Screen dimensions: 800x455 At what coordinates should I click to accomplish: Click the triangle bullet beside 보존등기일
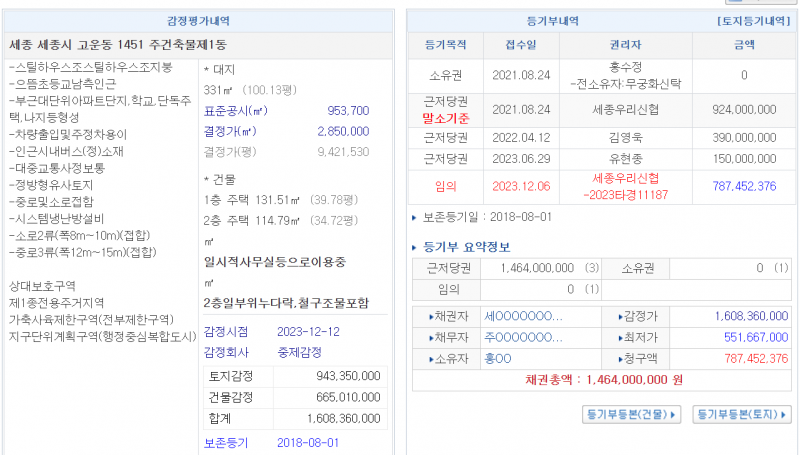(x=416, y=216)
